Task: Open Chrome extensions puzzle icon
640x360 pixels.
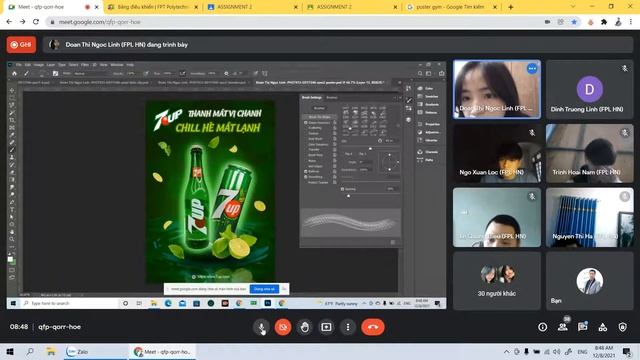Action: pyautogui.click(x=604, y=22)
